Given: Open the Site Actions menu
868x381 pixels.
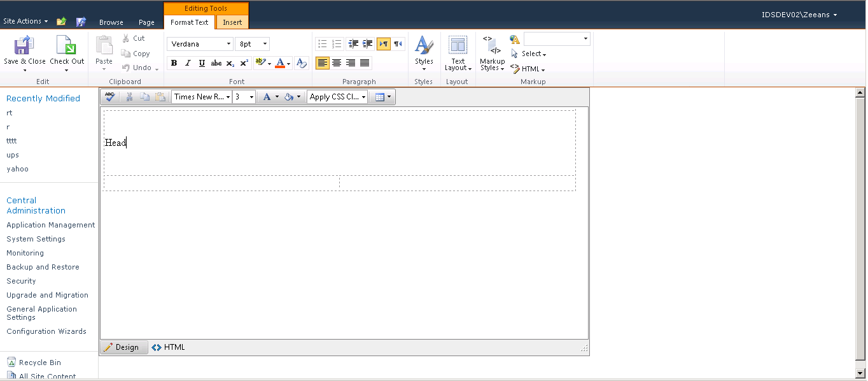Looking at the screenshot, I should coord(25,21).
